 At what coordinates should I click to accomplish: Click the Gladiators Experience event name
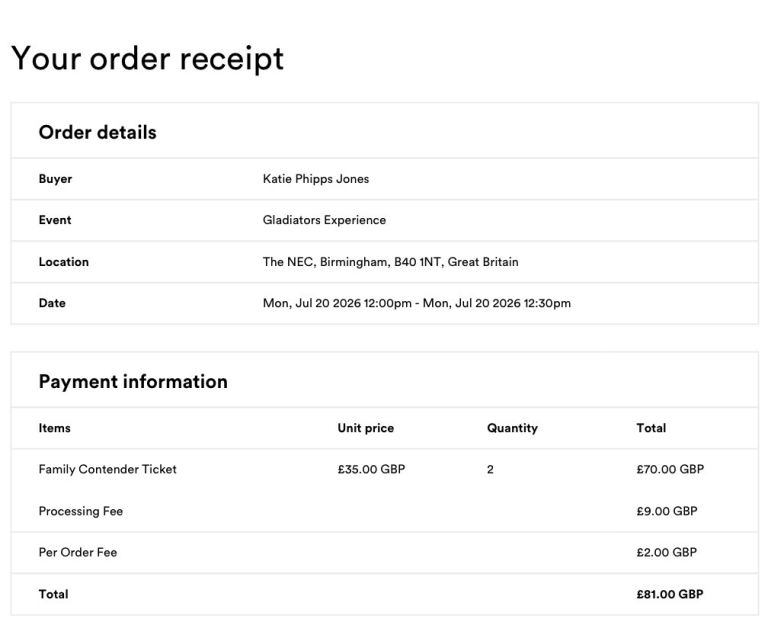[x=324, y=220]
